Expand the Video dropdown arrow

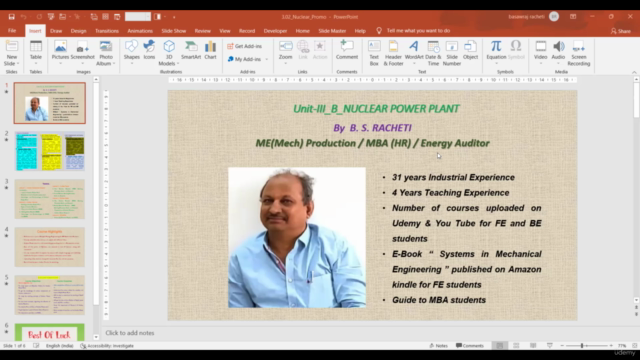pyautogui.click(x=540, y=64)
